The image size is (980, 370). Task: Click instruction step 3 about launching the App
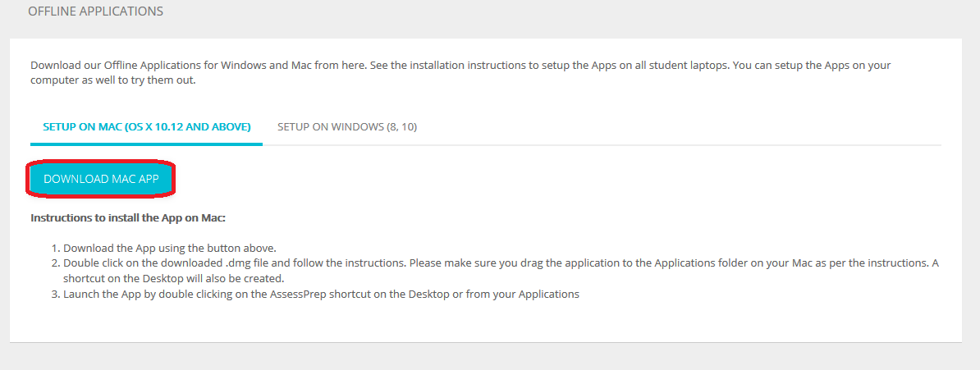[x=320, y=294]
